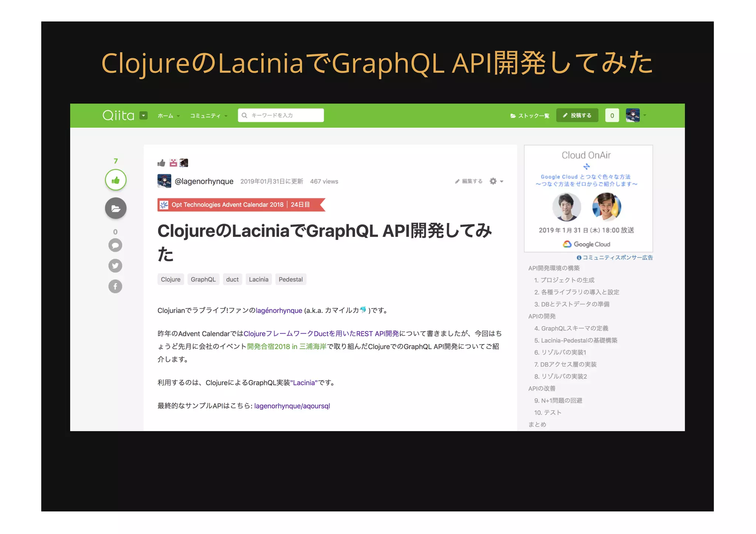The image size is (756, 534).
Task: Open the notifications counter showing 0
Action: click(612, 116)
